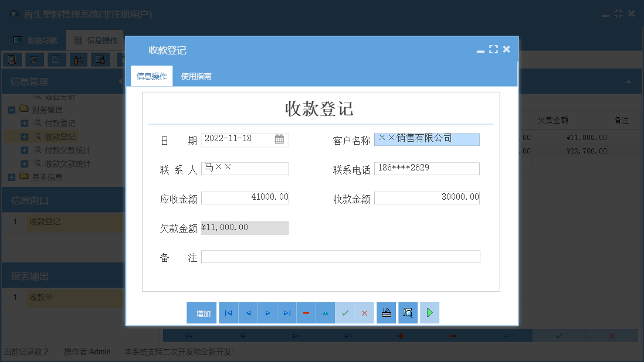Select the first record navigation icon
The image size is (644, 362).
228,312
